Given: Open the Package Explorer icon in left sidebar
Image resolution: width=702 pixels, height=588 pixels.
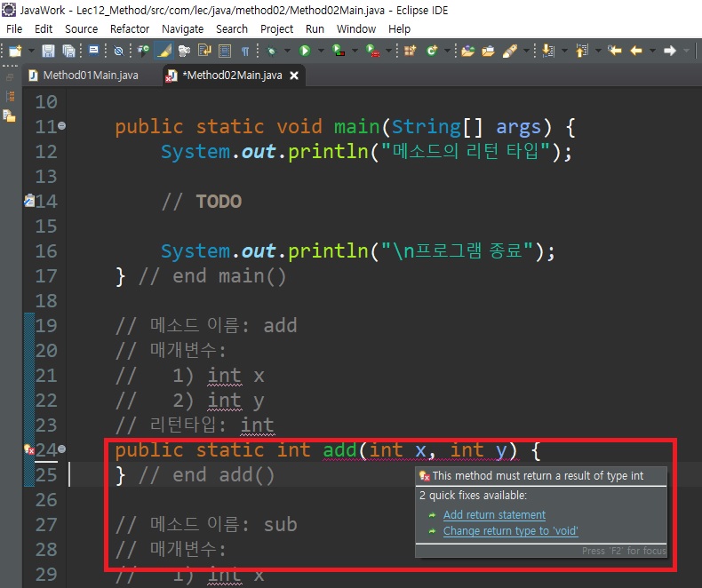Looking at the screenshot, I should click(10, 115).
